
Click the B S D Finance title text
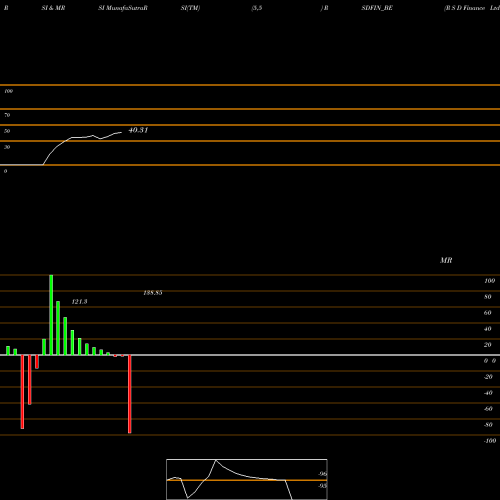[x=472, y=8]
